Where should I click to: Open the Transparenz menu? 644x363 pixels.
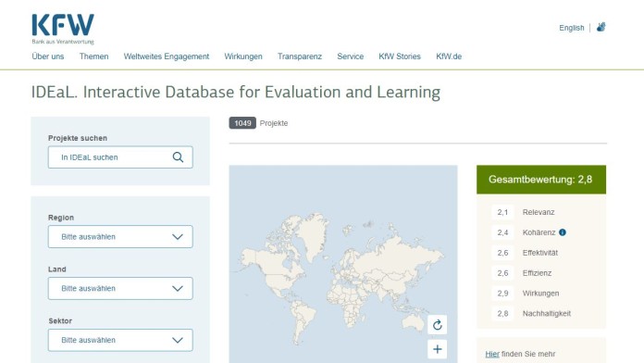tap(300, 56)
